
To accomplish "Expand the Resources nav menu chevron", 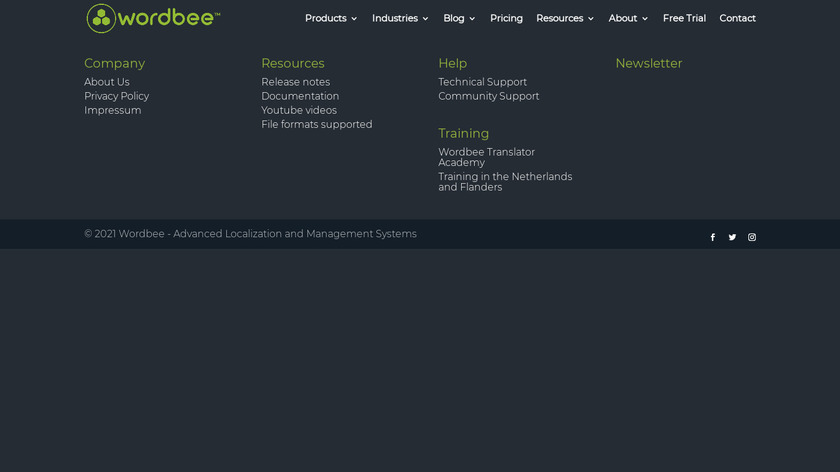I will tap(591, 19).
